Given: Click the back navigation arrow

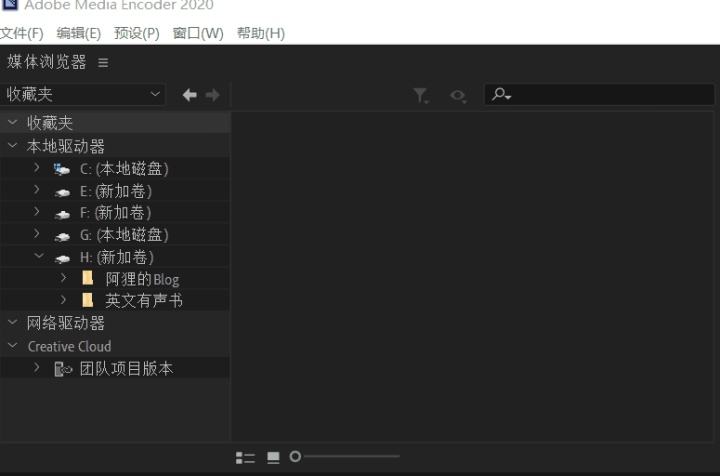Looking at the screenshot, I should pos(190,95).
